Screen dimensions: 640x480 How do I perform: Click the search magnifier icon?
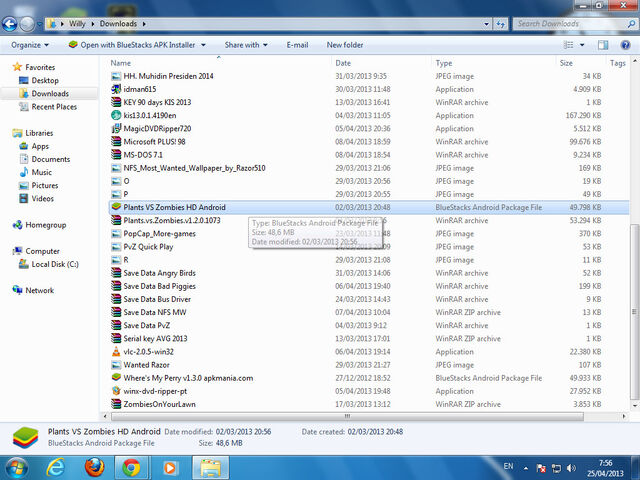(631, 24)
